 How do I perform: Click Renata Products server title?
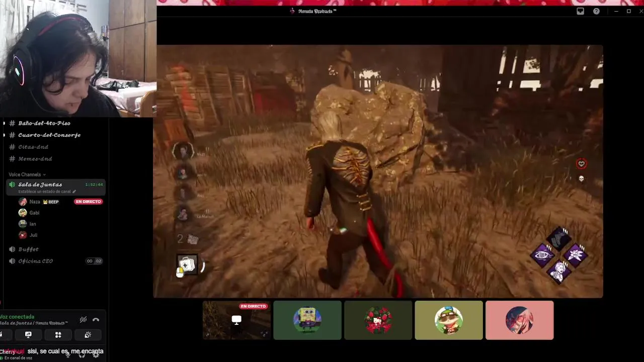[317, 11]
